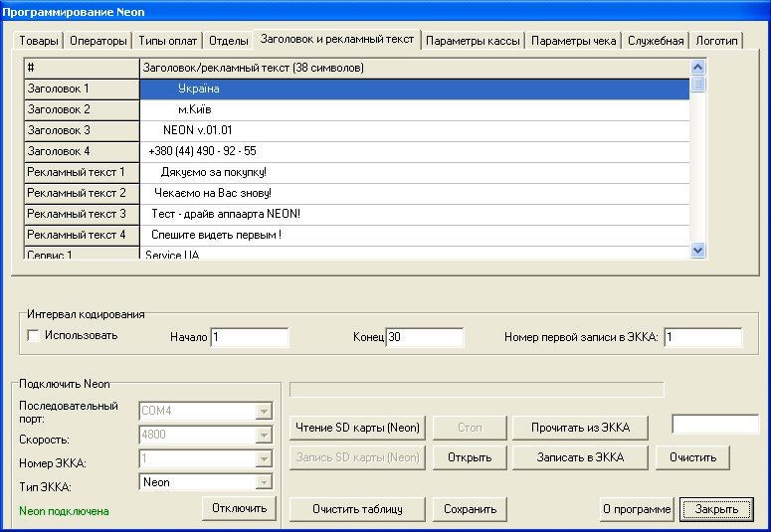The width and height of the screenshot is (771, 532).
Task: Click Чтение SD карты (Neon) button
Action: 357,428
